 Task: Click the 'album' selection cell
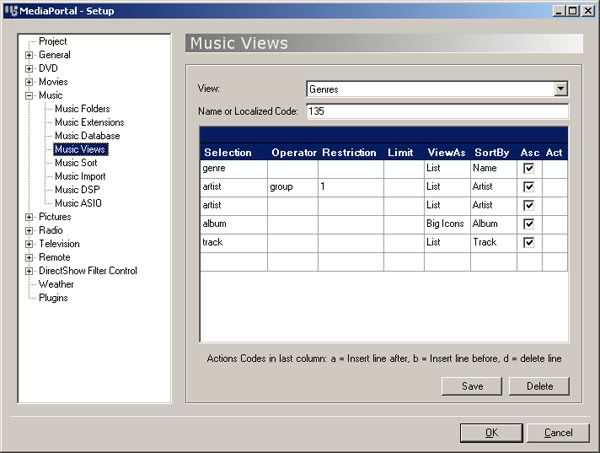[234, 224]
